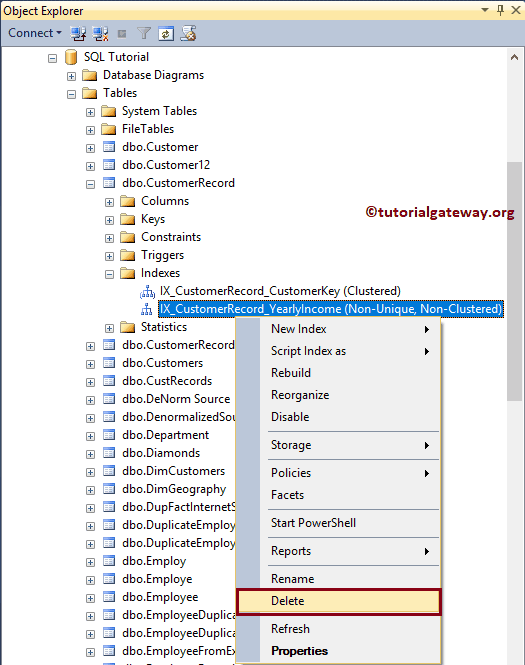Click the Indexes folder icon
525x665 pixels.
pos(128,273)
